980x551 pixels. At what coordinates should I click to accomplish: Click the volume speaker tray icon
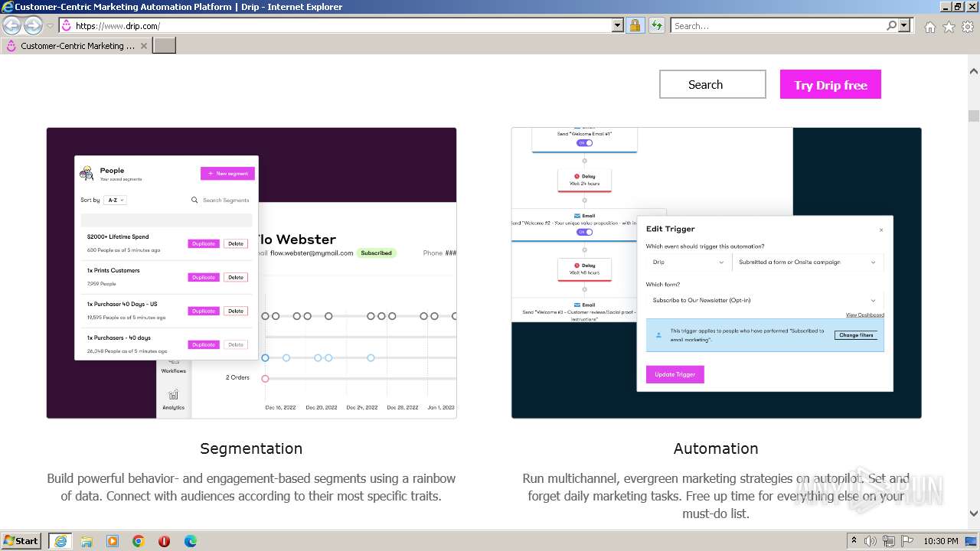point(871,541)
